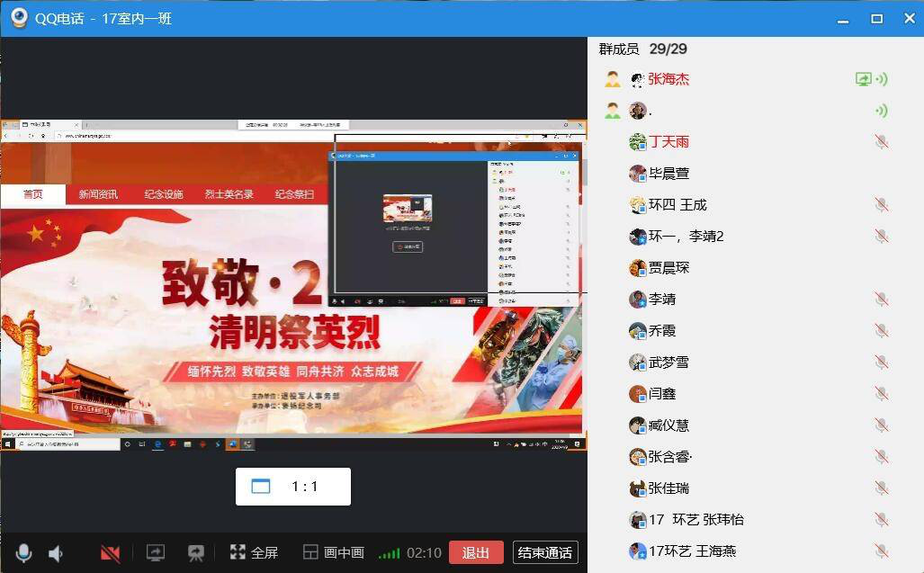This screenshot has height=573, width=924.
Task: Select member 张佳瑞 in the list
Action: (668, 488)
